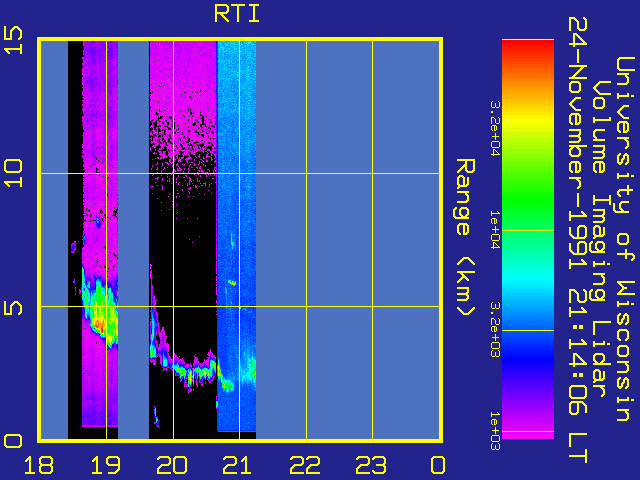
Task: Click the time axis label 0 after 23
Action: coord(438,465)
